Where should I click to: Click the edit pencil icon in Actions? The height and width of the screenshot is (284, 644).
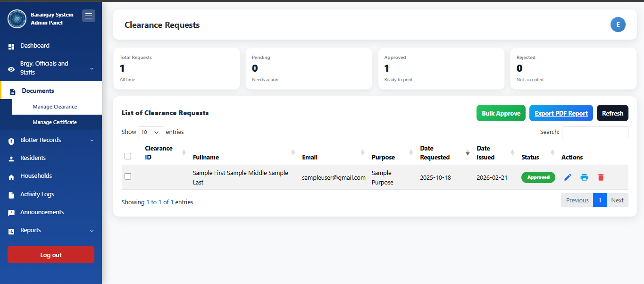coord(568,177)
